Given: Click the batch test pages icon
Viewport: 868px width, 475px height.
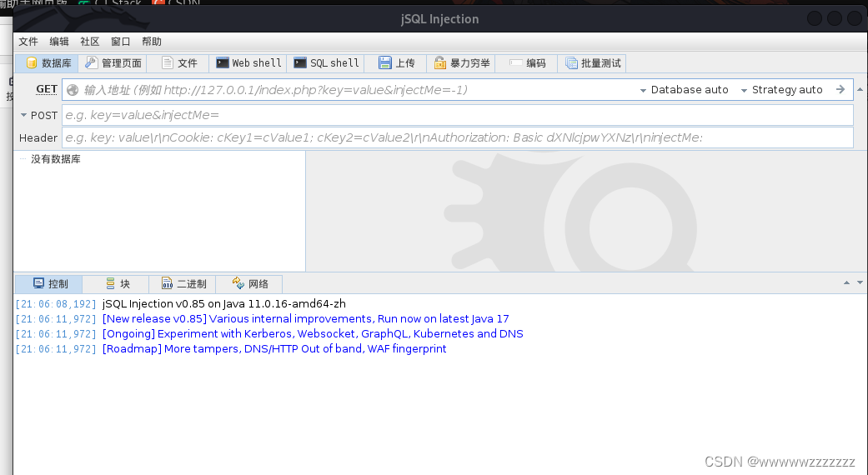Looking at the screenshot, I should coord(571,63).
